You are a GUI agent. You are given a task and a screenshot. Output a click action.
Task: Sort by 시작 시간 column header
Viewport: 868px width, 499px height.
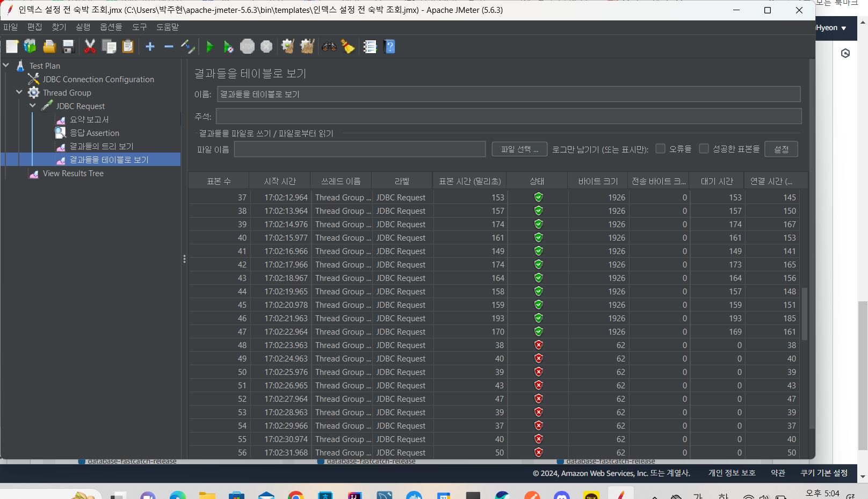(x=280, y=181)
